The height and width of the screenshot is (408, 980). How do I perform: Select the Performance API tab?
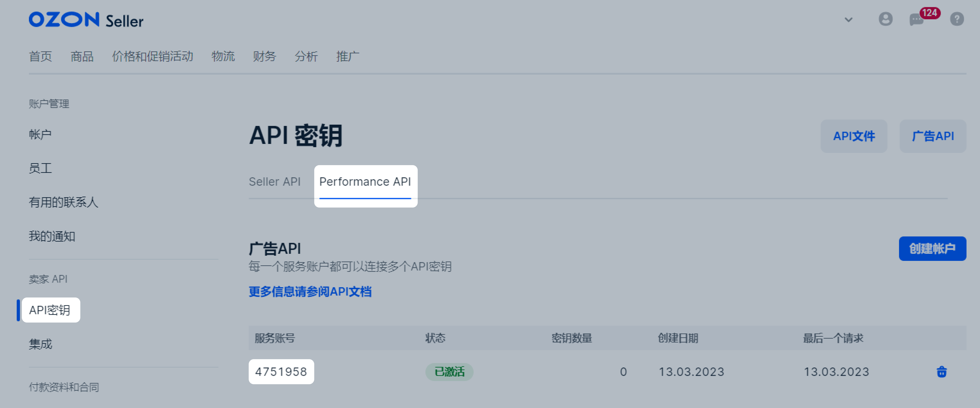click(x=365, y=182)
